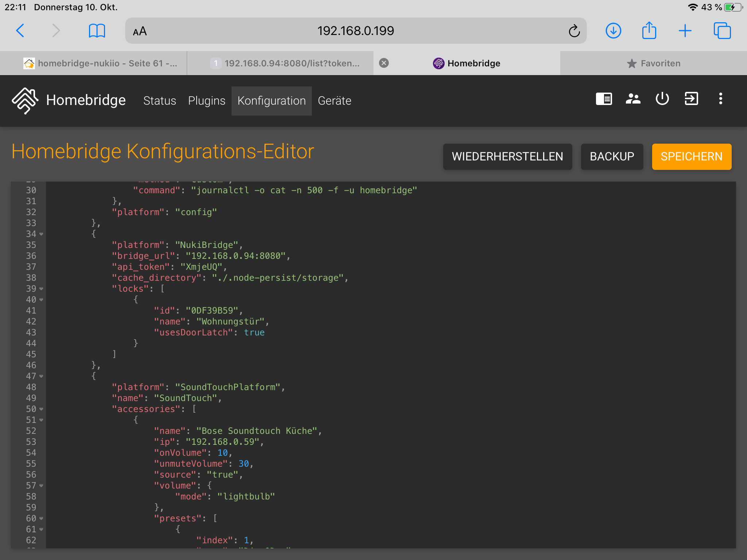
Task: Click the Homebridge logo icon
Action: (x=25, y=100)
